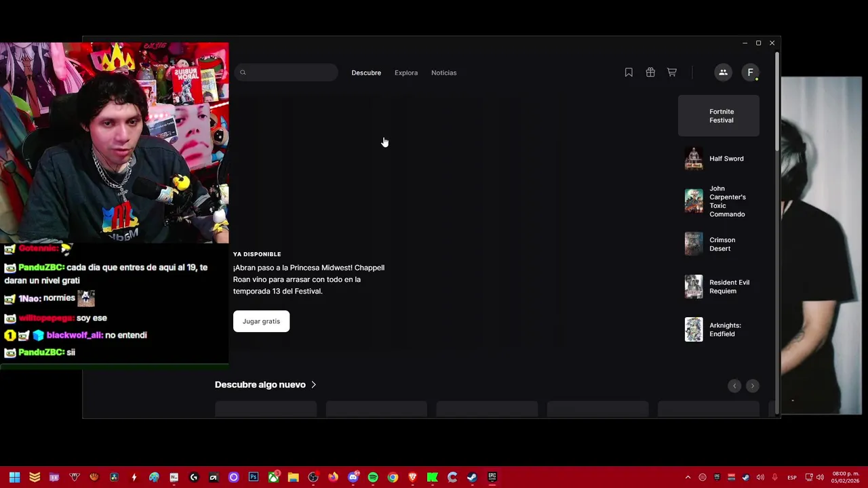Screen dimensions: 868x488
Task: Switch to the Explora tab
Action: [406, 73]
